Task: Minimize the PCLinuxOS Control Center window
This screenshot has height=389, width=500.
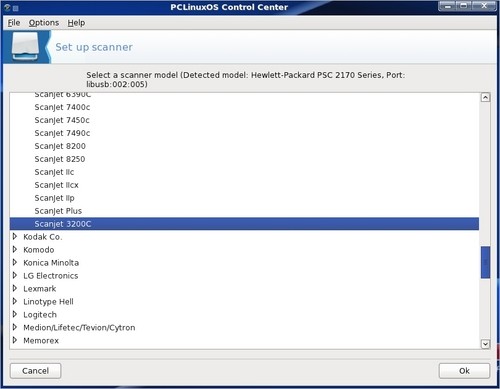Action: 448,6
